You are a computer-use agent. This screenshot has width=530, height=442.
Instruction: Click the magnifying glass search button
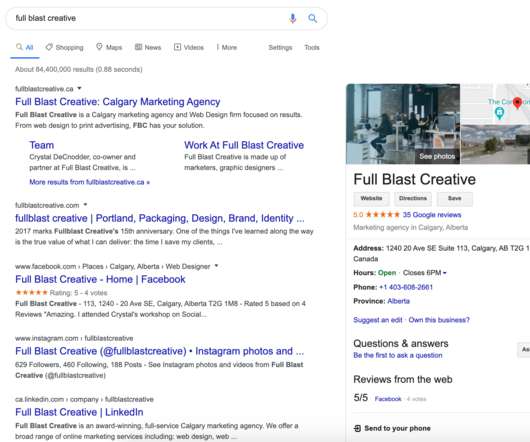click(x=313, y=18)
